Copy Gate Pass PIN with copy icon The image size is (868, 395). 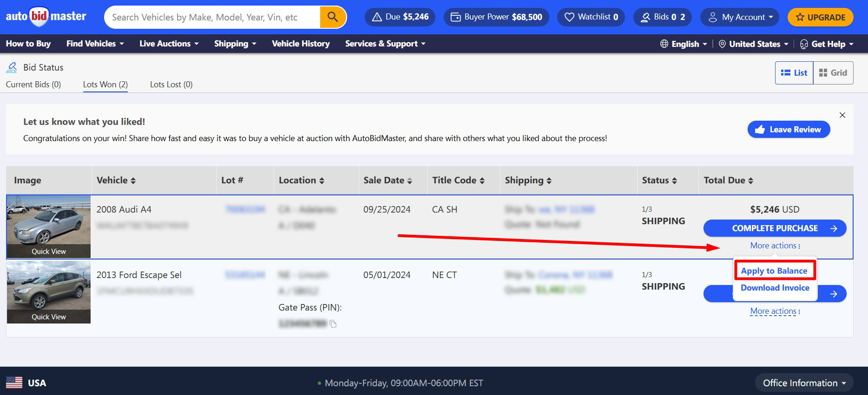pyautogui.click(x=333, y=324)
